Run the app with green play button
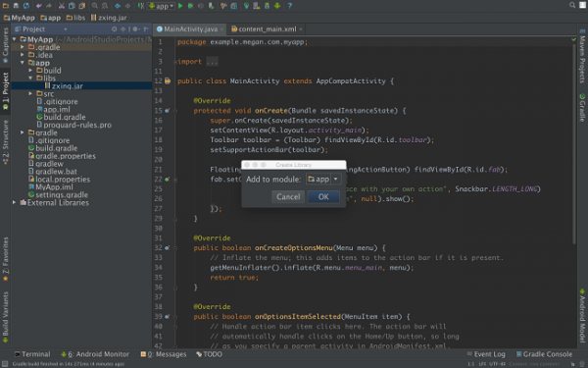The width and height of the screenshot is (588, 368). [x=180, y=6]
